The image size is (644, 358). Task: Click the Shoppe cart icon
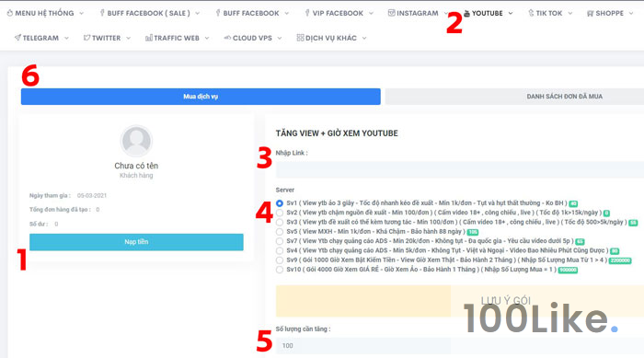point(591,13)
